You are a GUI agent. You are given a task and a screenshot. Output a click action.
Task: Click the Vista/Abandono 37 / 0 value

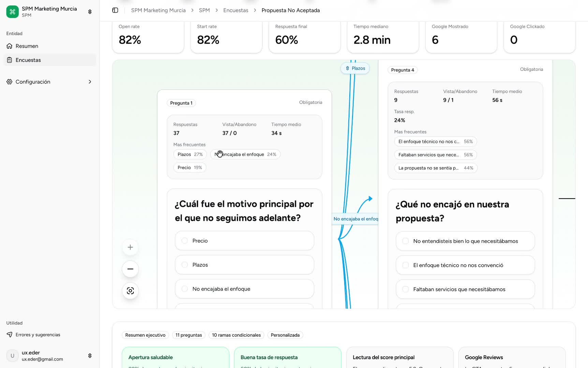(230, 133)
